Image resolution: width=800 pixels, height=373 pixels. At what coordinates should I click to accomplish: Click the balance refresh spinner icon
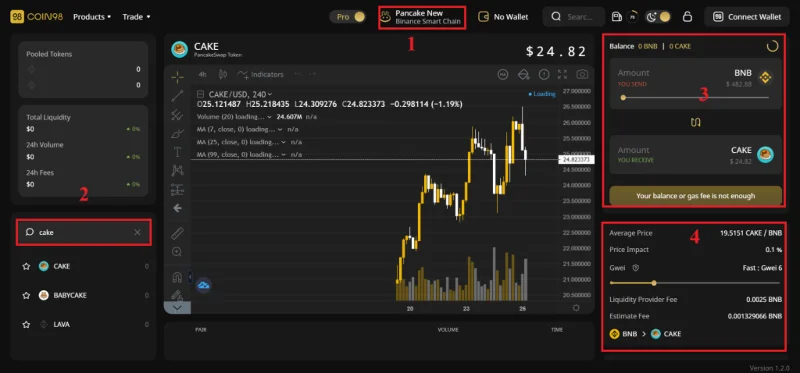coord(772,46)
